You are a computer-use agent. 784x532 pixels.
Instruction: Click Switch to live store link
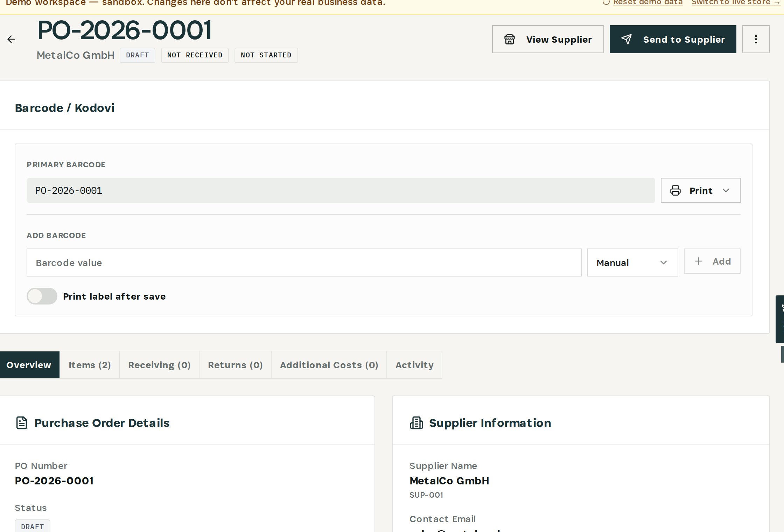coord(736,2)
